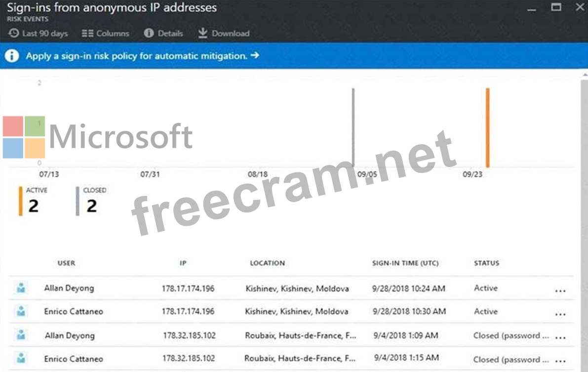Click the Details info icon

(x=149, y=33)
